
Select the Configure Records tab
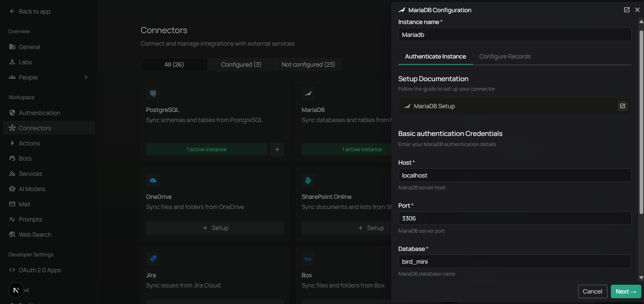(505, 56)
